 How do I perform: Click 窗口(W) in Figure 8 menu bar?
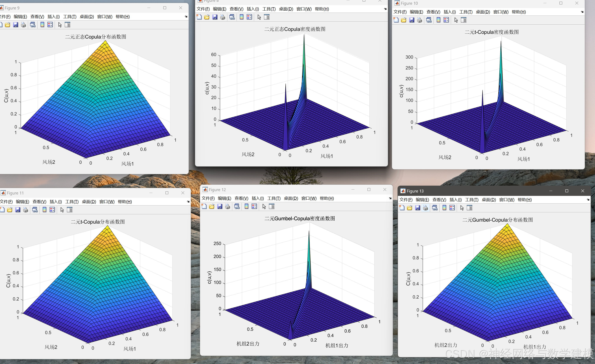coord(304,9)
